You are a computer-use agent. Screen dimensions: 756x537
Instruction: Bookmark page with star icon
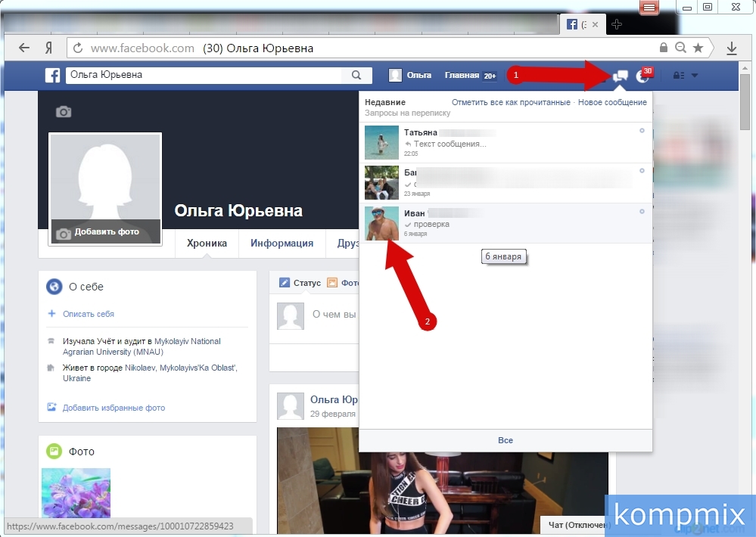pos(698,47)
